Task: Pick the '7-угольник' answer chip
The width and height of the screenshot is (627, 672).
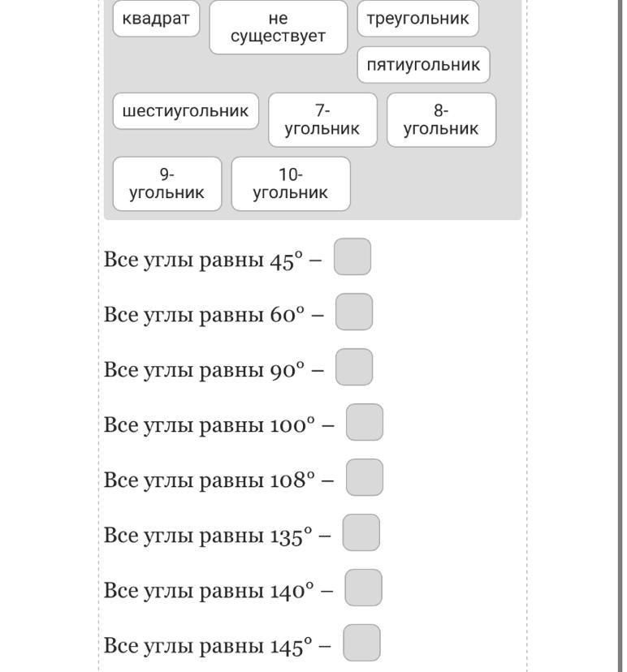Action: pos(322,120)
